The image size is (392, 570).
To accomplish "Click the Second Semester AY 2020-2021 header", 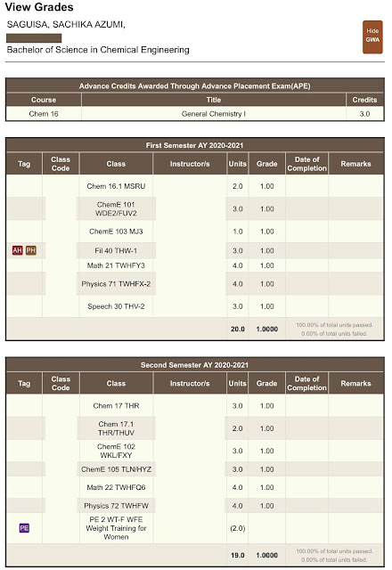I will pos(195,365).
